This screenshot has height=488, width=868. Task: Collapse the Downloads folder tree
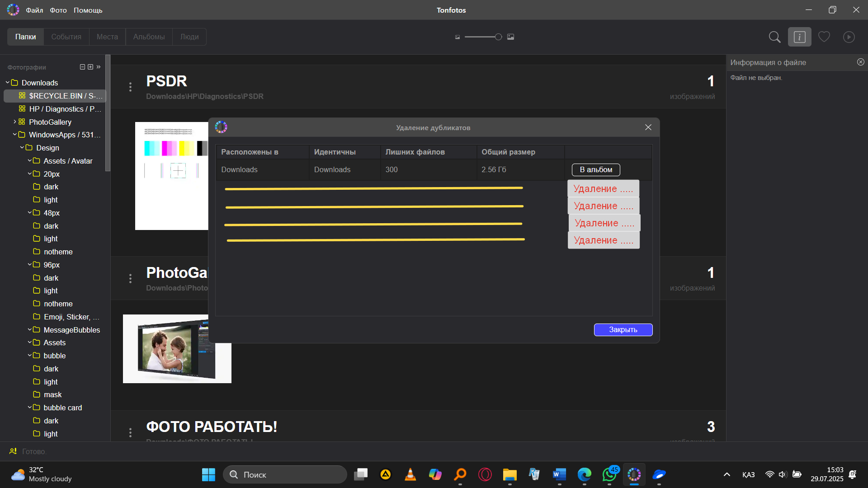pos(7,82)
